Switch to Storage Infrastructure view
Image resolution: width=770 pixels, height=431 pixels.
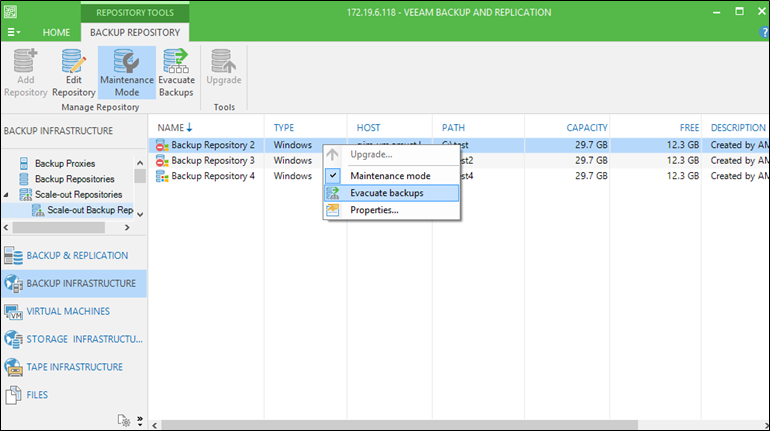click(x=80, y=339)
